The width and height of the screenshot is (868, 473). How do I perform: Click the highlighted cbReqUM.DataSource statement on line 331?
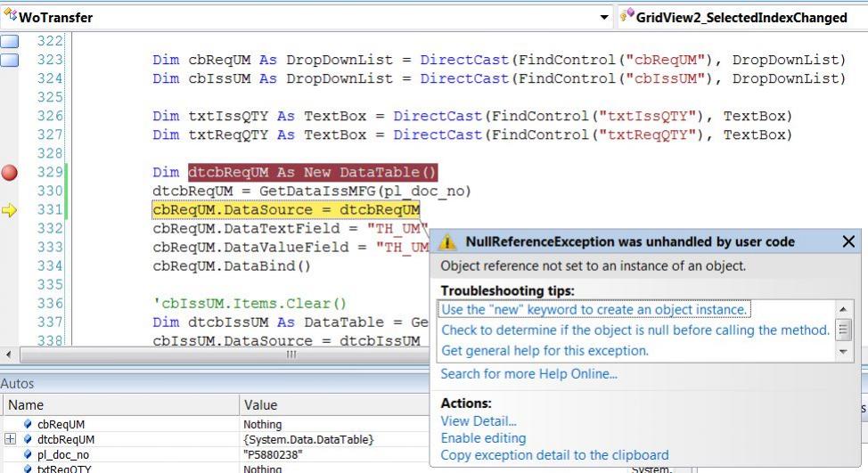point(286,210)
